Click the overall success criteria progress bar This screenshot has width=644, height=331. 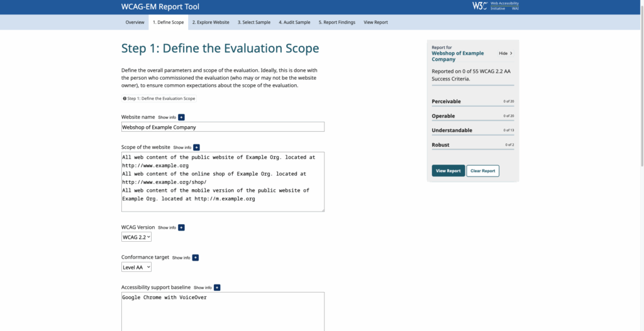(x=473, y=85)
